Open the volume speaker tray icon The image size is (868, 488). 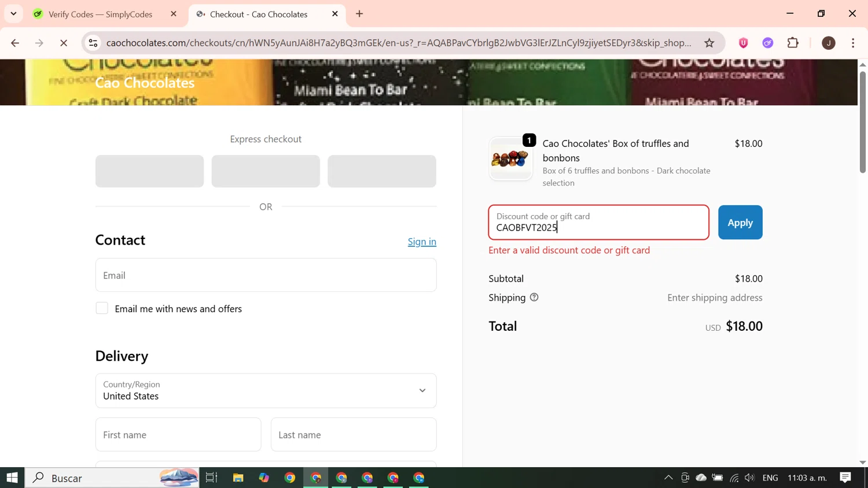(x=750, y=478)
